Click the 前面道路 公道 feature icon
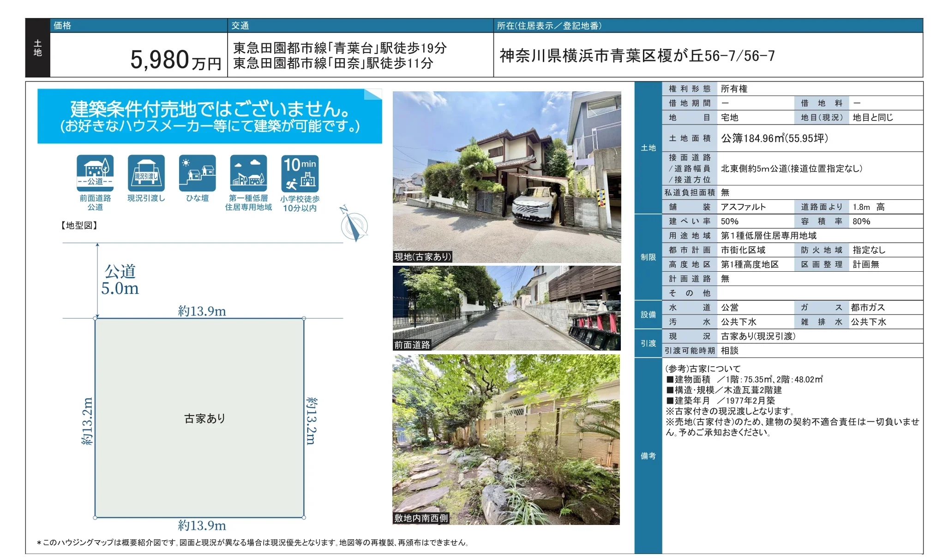The width and height of the screenshot is (949, 560). click(x=95, y=173)
